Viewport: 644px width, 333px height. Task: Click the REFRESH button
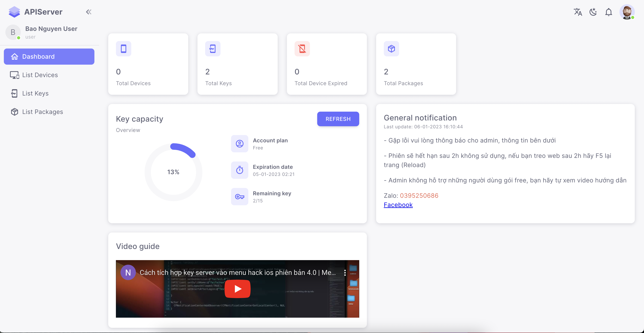(338, 119)
